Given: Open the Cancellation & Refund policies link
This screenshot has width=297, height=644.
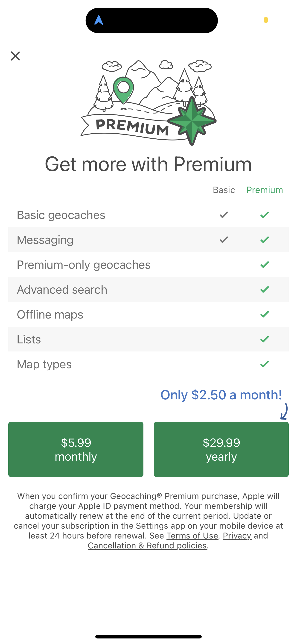Looking at the screenshot, I should (148, 545).
